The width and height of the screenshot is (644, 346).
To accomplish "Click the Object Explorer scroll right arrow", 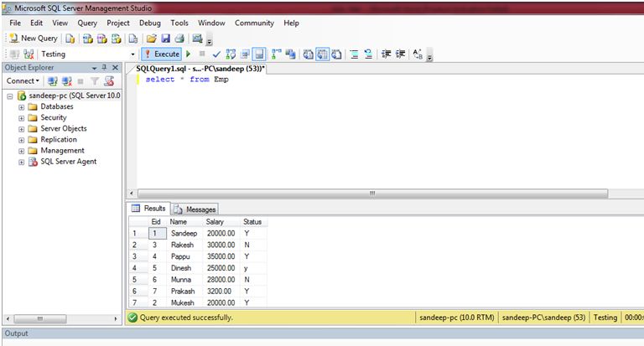I will [116, 319].
